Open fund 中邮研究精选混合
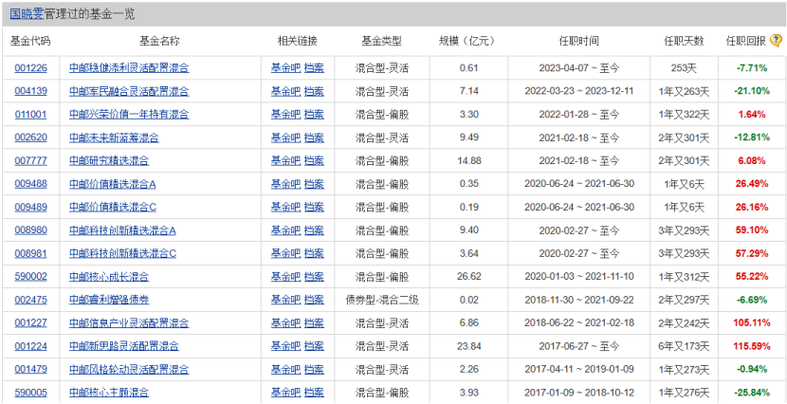Image resolution: width=787 pixels, height=404 pixels. pos(109,161)
